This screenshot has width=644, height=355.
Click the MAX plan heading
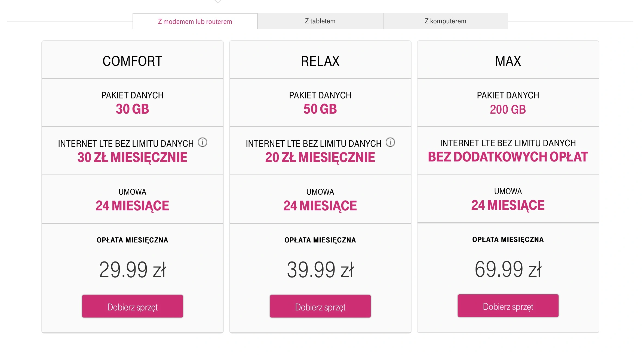(508, 61)
